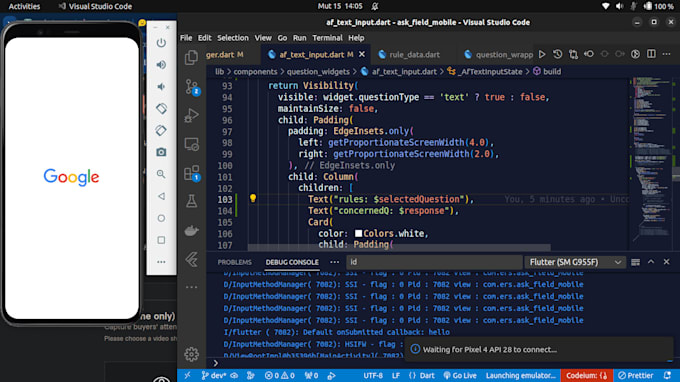Open the Selection menu
The image size is (680, 382).
232,38
